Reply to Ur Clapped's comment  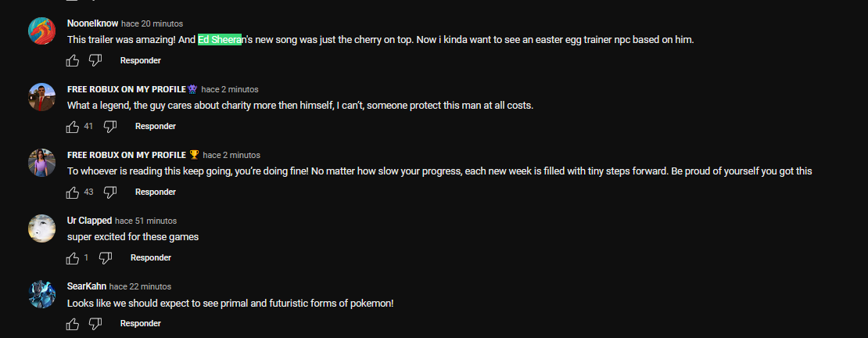pyautogui.click(x=151, y=257)
